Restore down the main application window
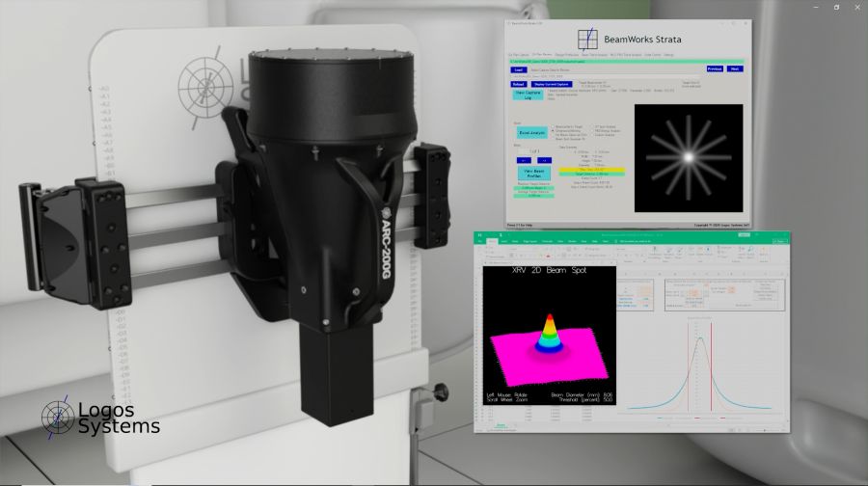 coord(836,7)
